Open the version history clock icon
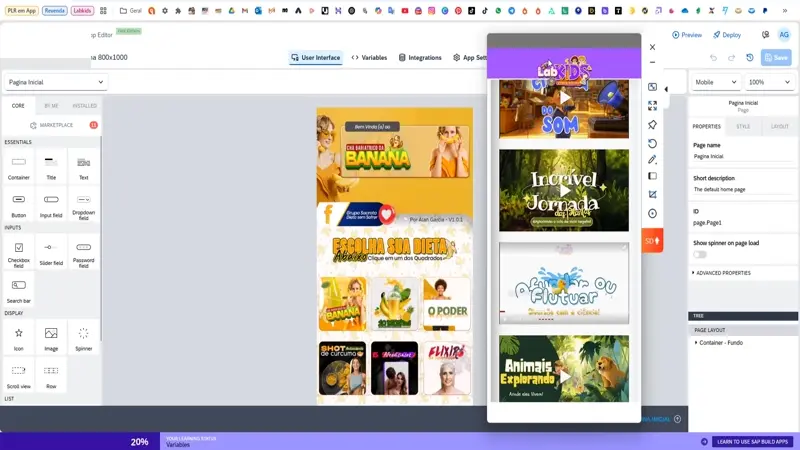Viewport: 800px width, 450px height. pos(749,58)
